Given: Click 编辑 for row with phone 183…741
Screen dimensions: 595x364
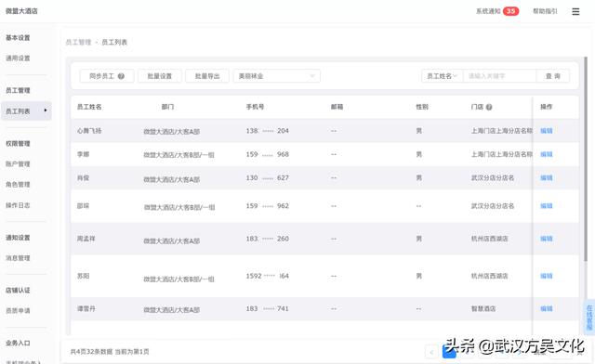Looking at the screenshot, I should tap(547, 308).
